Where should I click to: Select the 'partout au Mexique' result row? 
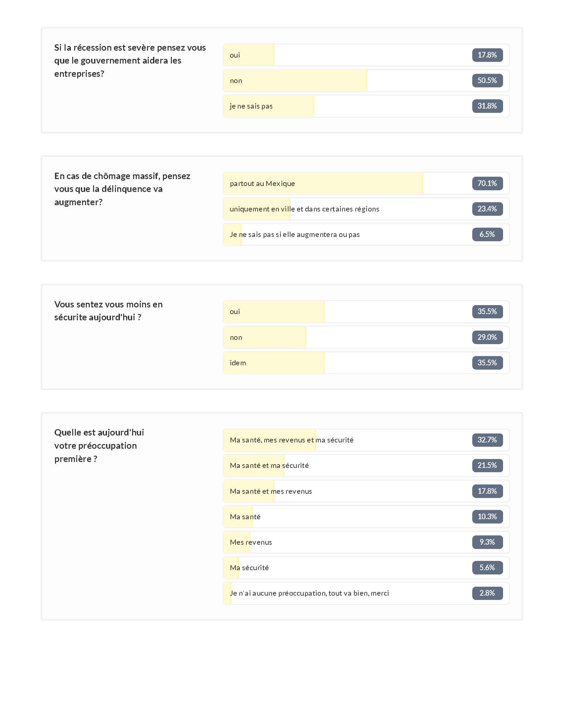(x=366, y=183)
